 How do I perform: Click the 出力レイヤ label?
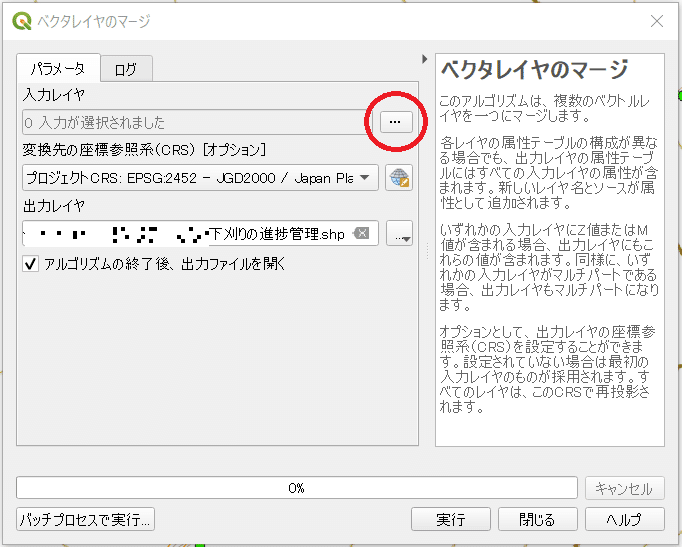[x=54, y=206]
